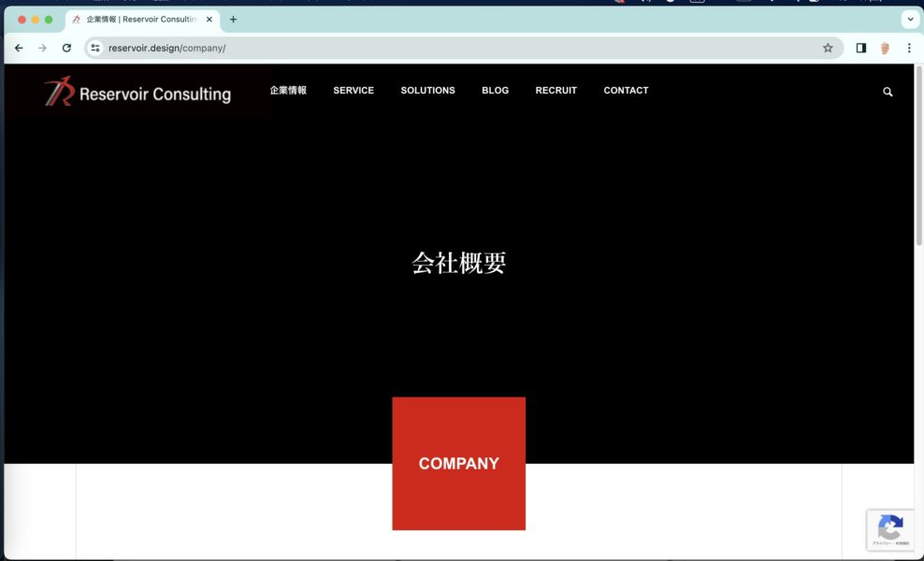Open a new browser tab
This screenshot has height=561, width=924.
234,20
